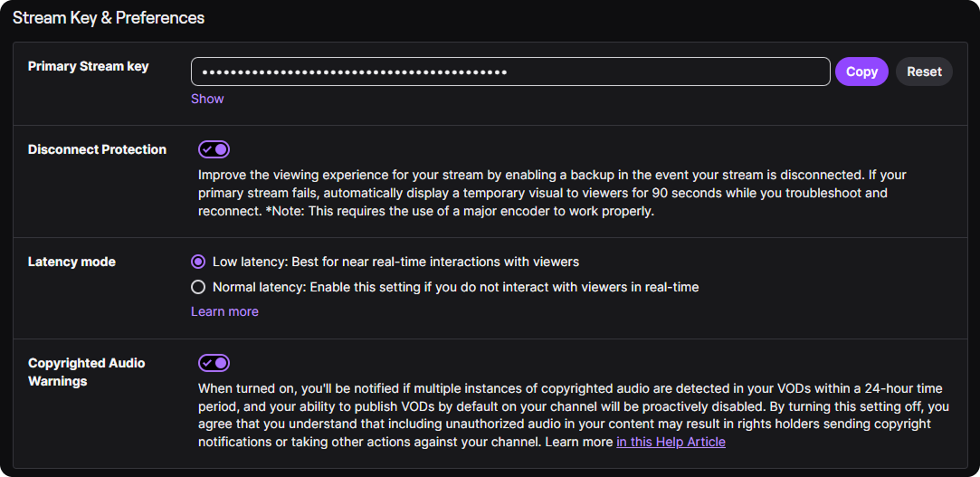980x477 pixels.
Task: Click the Stream Key & Preferences heading
Action: pos(109,18)
